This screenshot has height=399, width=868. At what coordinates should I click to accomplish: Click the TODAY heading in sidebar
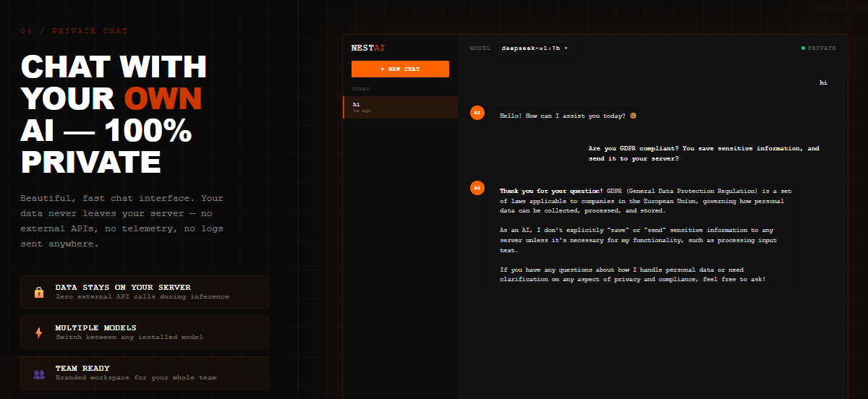(360, 89)
